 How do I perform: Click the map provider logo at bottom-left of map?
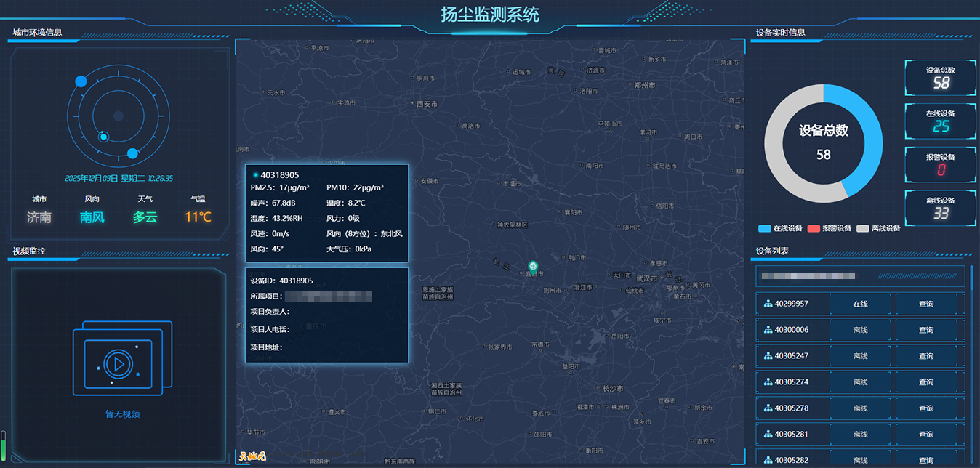pyautogui.click(x=252, y=457)
